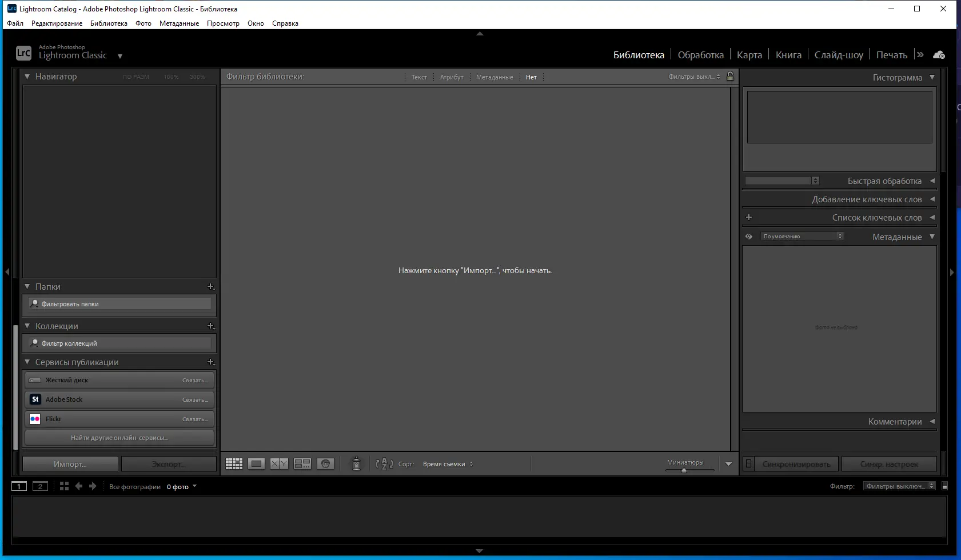Add new folder with Папки plus icon

click(x=211, y=287)
